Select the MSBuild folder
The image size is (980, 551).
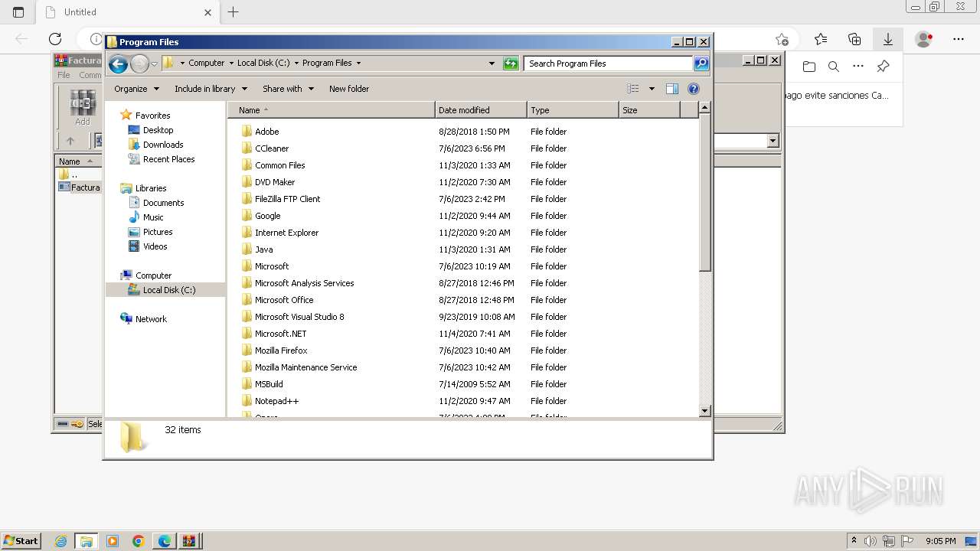269,384
